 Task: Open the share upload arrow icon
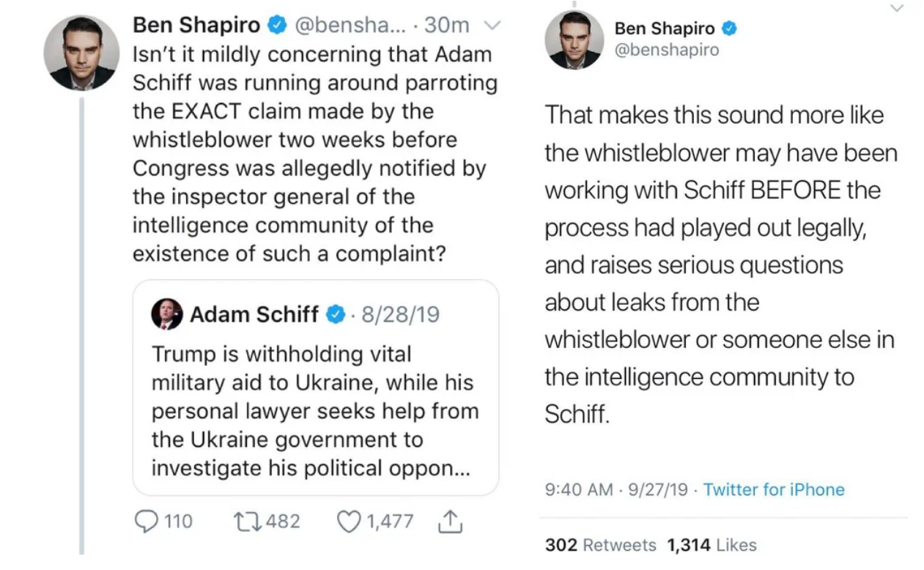pos(449,521)
